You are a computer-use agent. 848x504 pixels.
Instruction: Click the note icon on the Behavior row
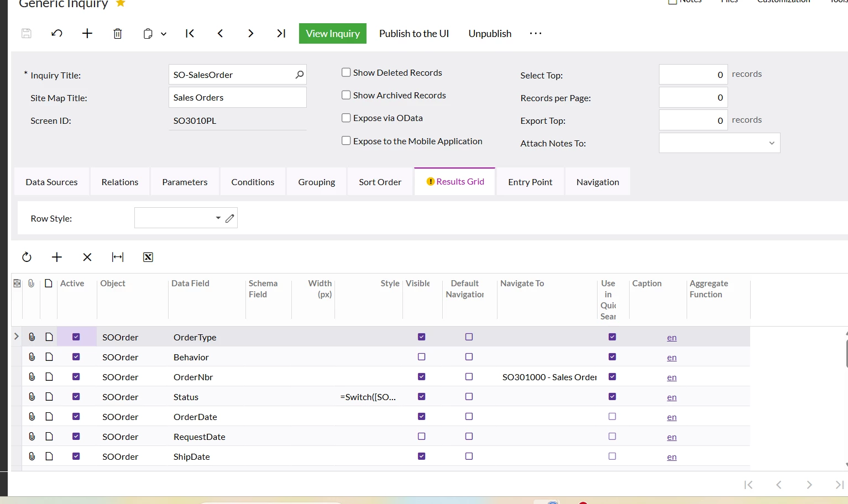pos(49,357)
